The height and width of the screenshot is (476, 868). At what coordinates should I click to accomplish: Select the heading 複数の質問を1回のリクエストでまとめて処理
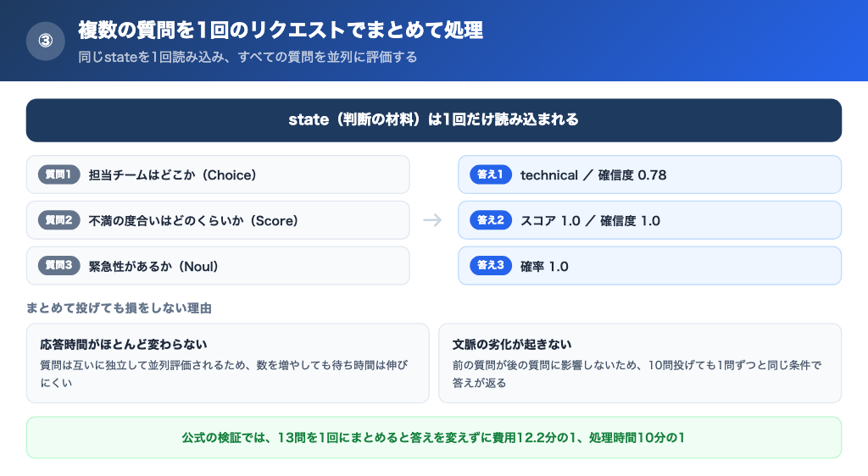coord(281,30)
